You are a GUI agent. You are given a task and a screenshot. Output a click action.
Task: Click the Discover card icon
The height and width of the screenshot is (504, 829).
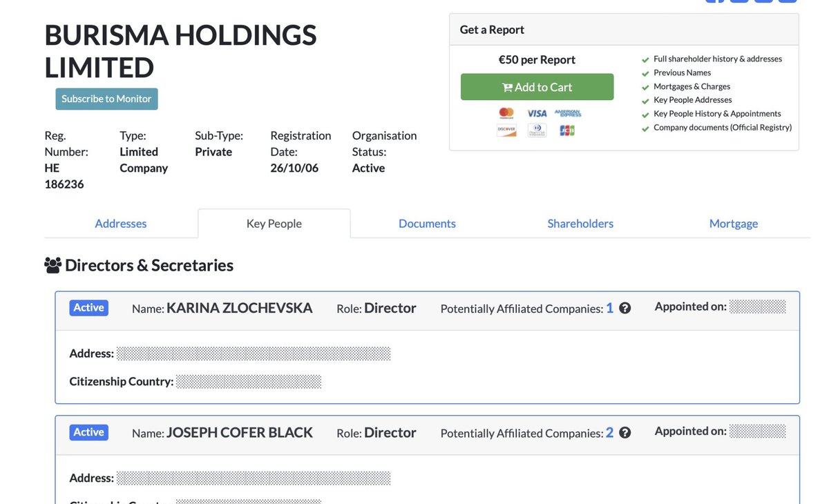[506, 130]
